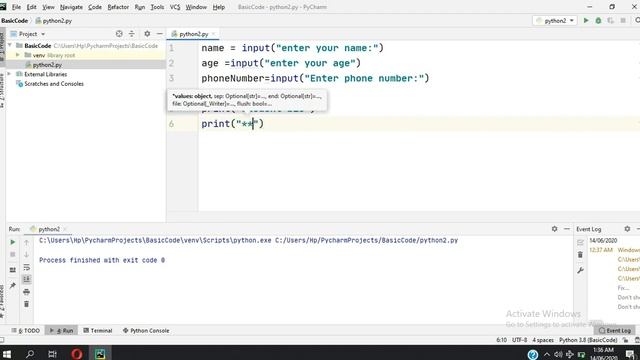Open the Edit menu
Screen dimensions: 640x360
point(31,7)
